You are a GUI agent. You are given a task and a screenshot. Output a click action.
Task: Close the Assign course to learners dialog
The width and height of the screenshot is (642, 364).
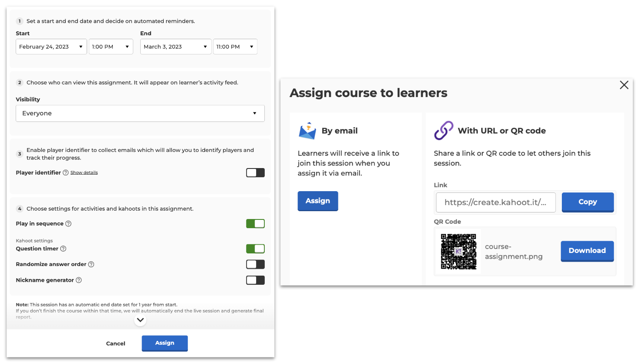[x=624, y=85]
